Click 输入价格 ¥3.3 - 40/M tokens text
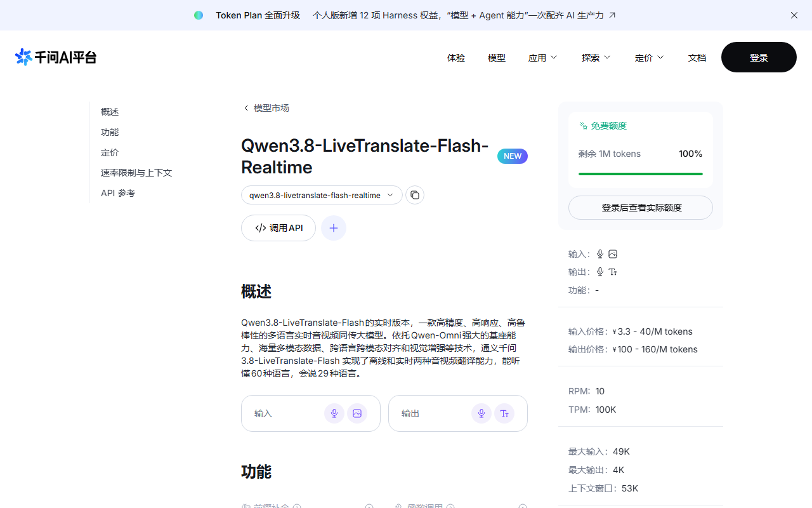 pyautogui.click(x=631, y=331)
